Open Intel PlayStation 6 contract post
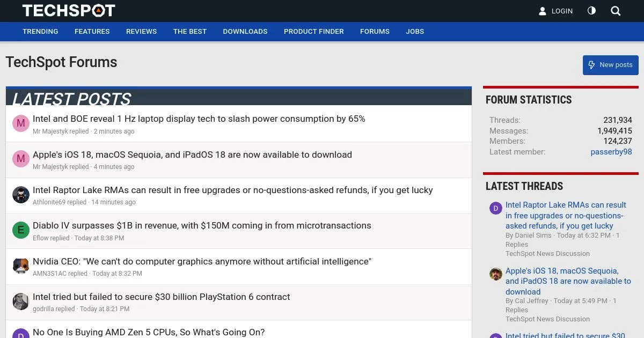 161,297
